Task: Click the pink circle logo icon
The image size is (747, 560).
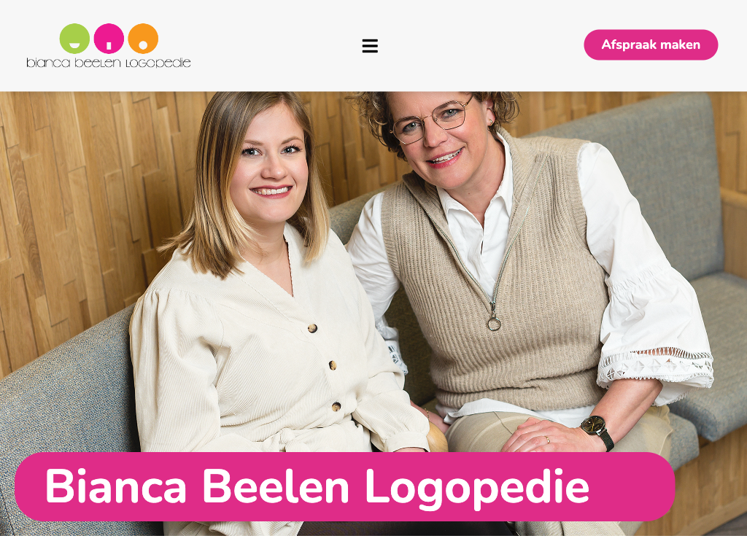Action: [x=109, y=39]
